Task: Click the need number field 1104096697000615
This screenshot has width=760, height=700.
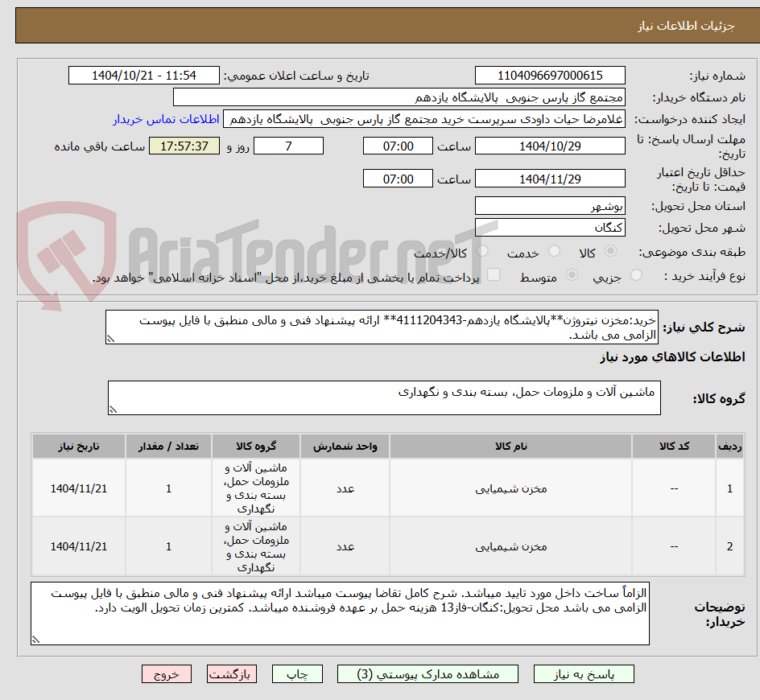Action: [x=550, y=76]
